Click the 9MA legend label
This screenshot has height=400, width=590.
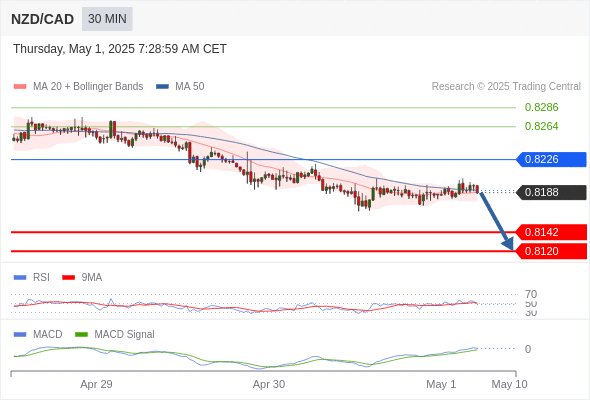click(92, 278)
